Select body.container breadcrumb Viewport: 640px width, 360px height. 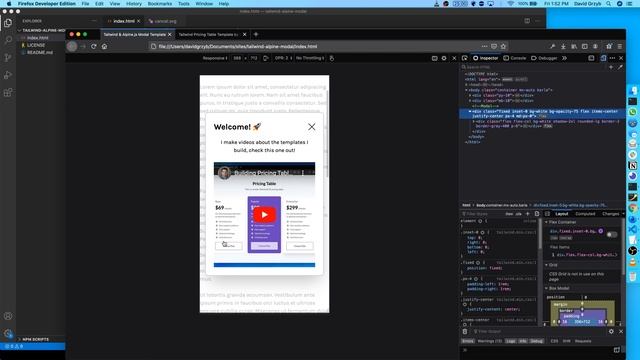pyautogui.click(x=502, y=205)
